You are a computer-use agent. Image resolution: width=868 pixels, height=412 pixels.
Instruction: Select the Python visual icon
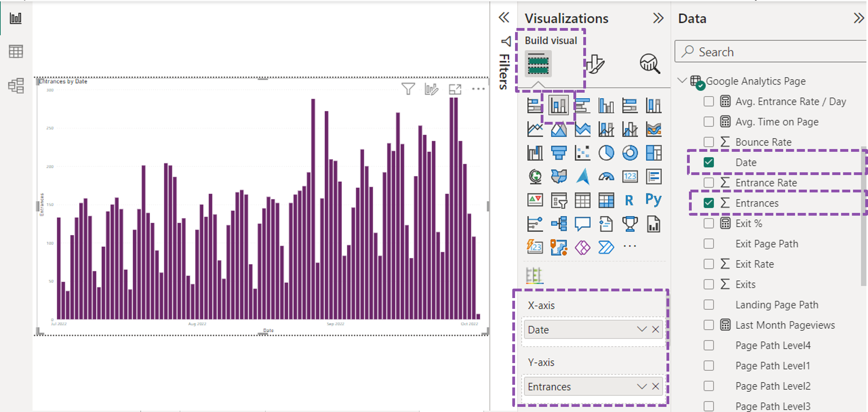pos(653,200)
